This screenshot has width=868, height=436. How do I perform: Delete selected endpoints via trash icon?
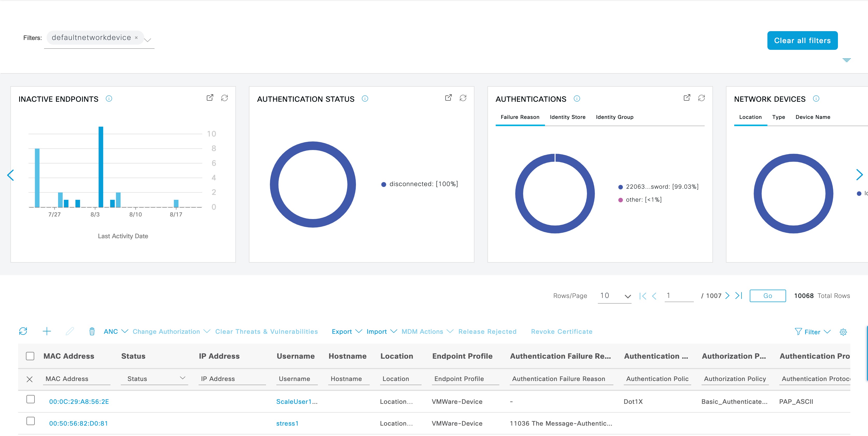[92, 331]
